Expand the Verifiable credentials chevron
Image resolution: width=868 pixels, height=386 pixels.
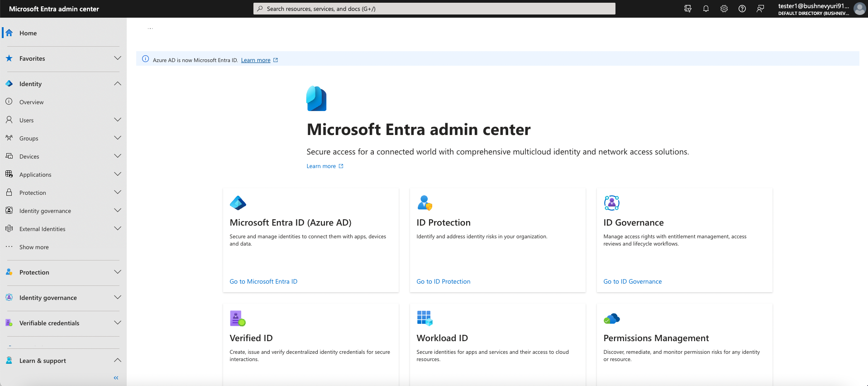(118, 323)
